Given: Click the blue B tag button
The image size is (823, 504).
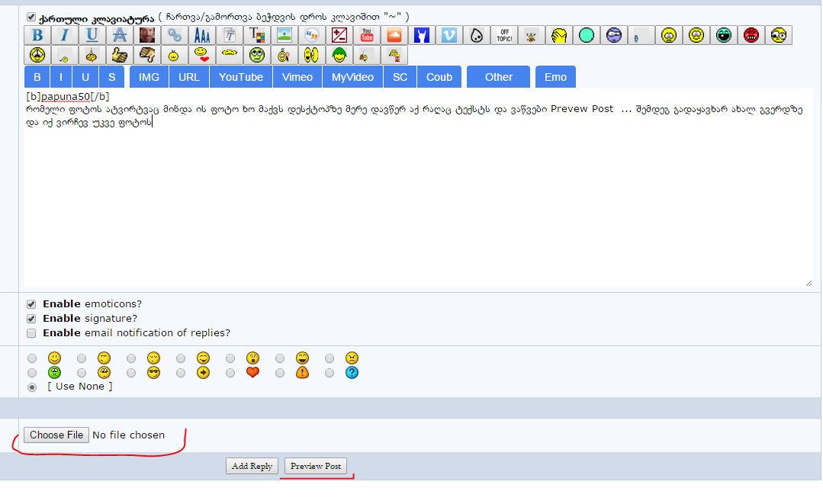Looking at the screenshot, I should pyautogui.click(x=37, y=77).
